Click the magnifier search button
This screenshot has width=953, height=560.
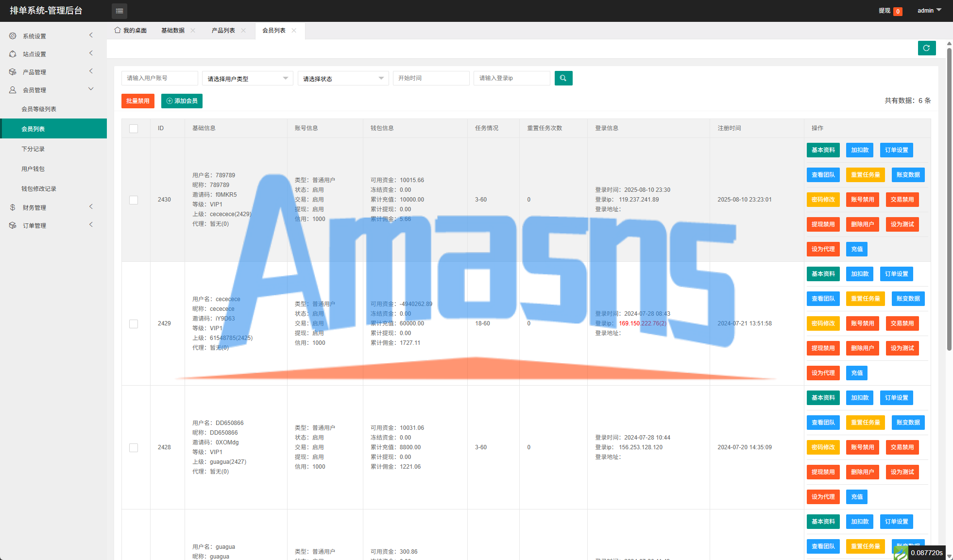point(563,78)
